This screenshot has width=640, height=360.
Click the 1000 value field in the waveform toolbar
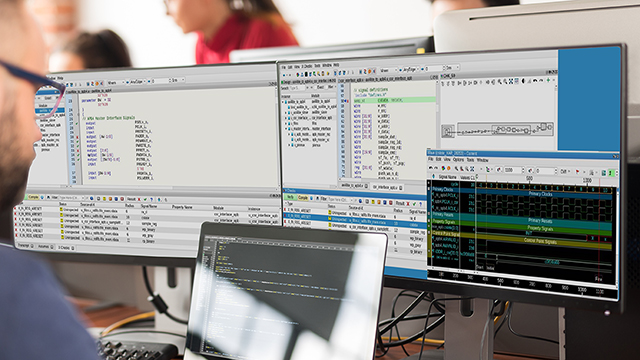514,170
